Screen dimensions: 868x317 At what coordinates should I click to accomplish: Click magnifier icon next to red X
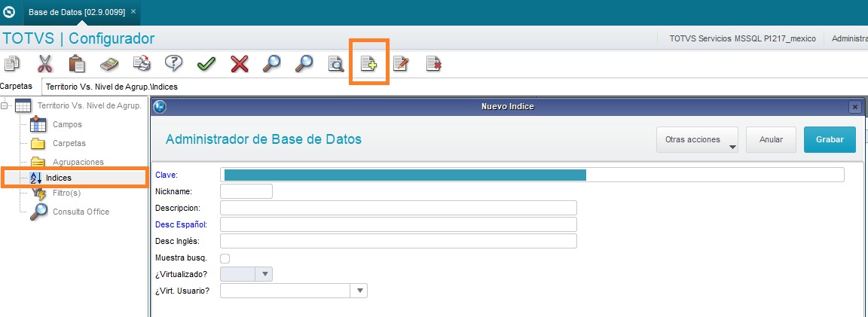coord(271,64)
